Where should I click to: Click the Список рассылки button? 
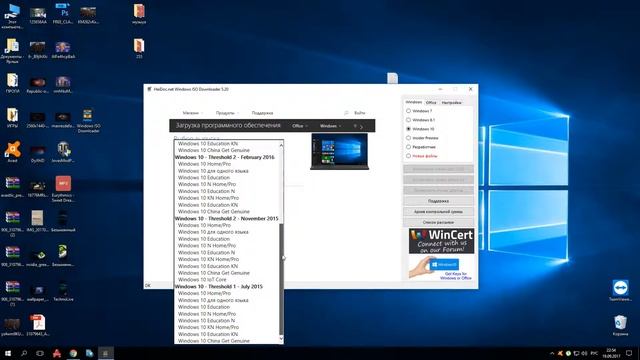438,222
